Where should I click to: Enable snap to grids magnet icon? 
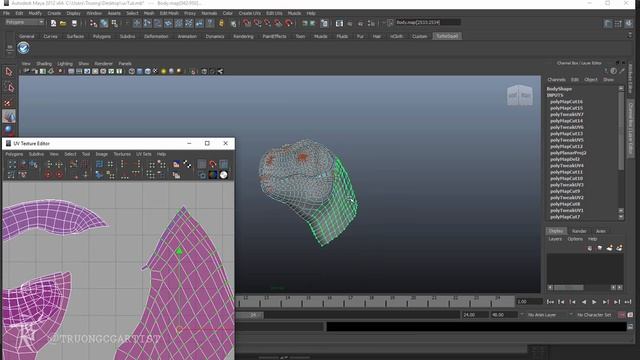[247, 24]
